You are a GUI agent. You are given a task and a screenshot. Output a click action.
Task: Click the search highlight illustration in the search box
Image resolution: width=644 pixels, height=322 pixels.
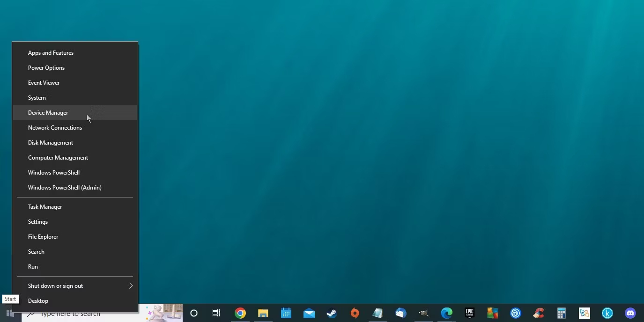point(163,313)
